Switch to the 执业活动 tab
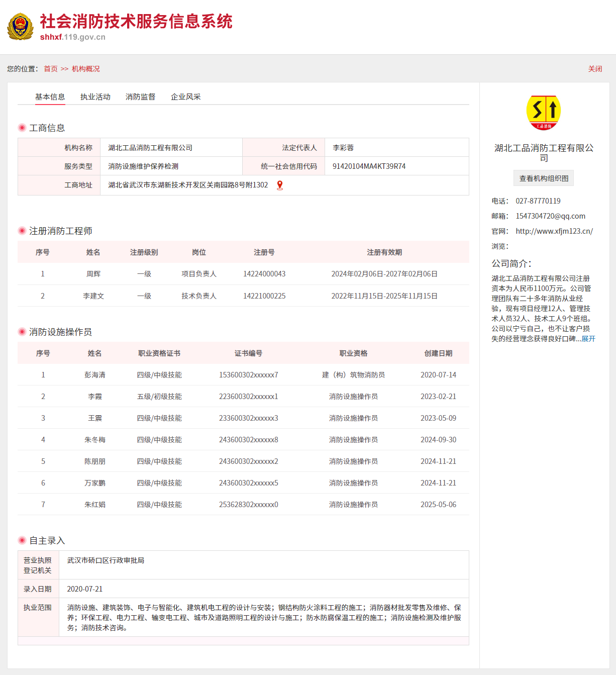 [x=95, y=97]
